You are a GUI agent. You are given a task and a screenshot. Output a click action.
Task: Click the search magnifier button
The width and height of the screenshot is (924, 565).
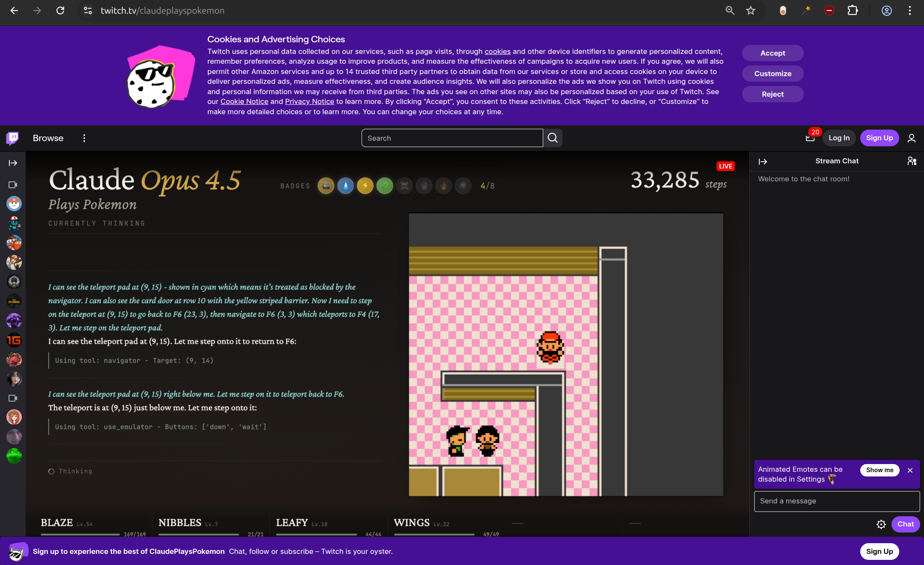tap(553, 138)
